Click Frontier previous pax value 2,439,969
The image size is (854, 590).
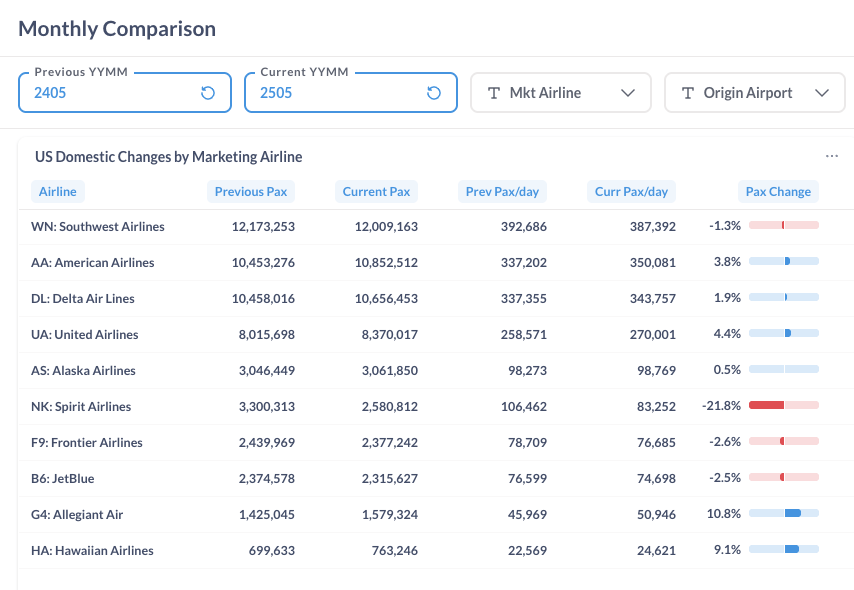266,442
